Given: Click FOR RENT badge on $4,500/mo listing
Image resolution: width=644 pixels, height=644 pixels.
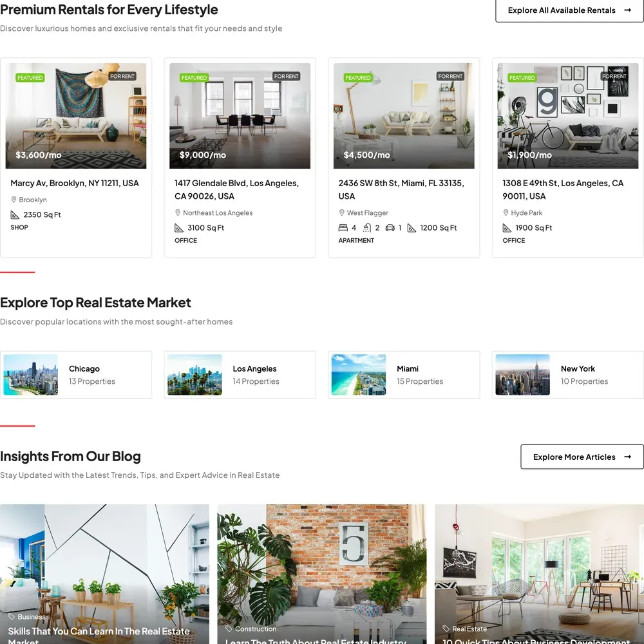Looking at the screenshot, I should (x=450, y=77).
